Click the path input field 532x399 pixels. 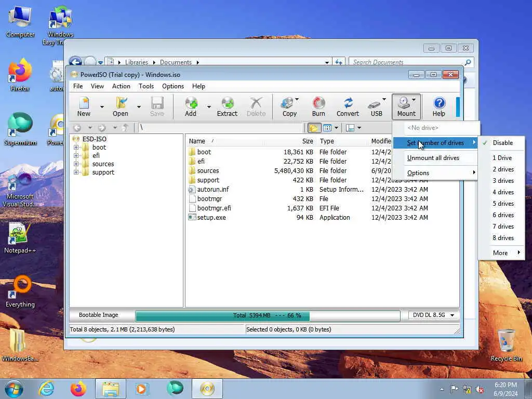point(220,128)
